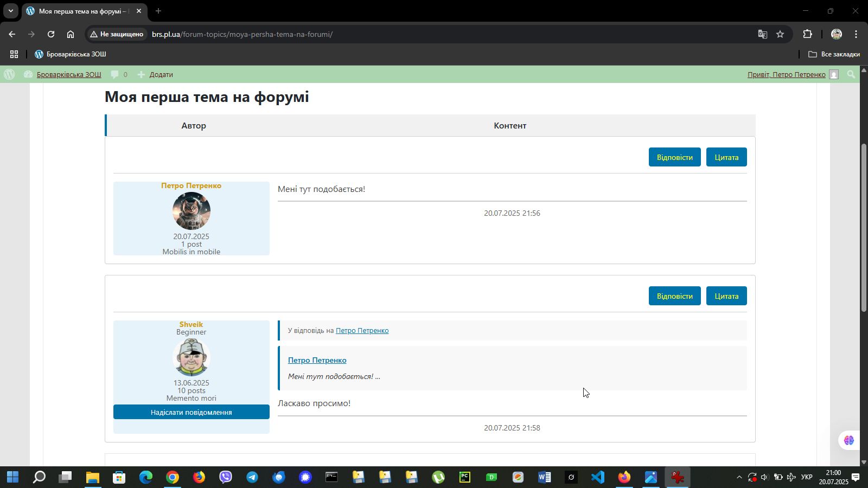Click Shveik's avatar thumbnail
Screen dimensions: 868x488
[x=191, y=357]
